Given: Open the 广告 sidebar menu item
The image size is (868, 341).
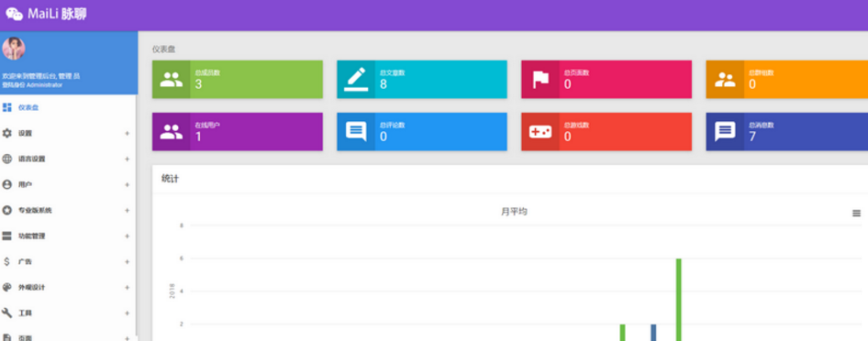Looking at the screenshot, I should 68,261.
